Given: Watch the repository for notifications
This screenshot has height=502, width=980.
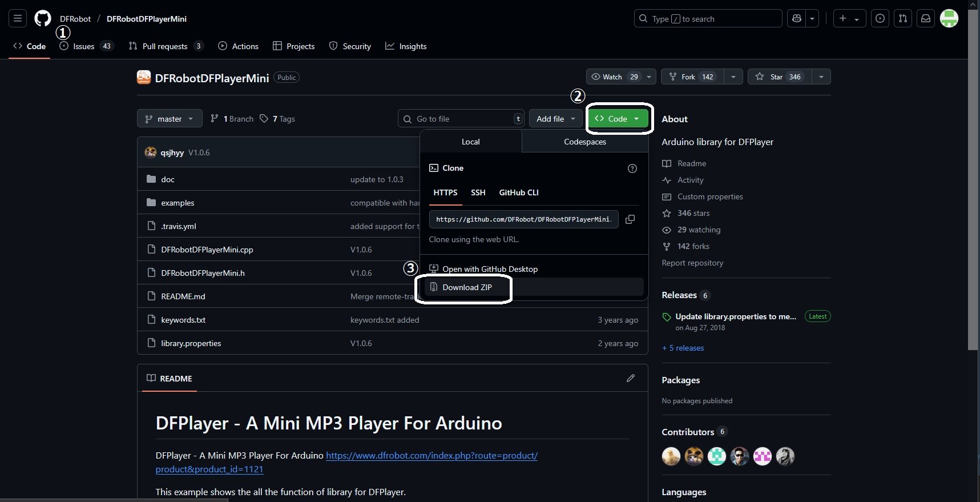Looking at the screenshot, I should tap(612, 77).
